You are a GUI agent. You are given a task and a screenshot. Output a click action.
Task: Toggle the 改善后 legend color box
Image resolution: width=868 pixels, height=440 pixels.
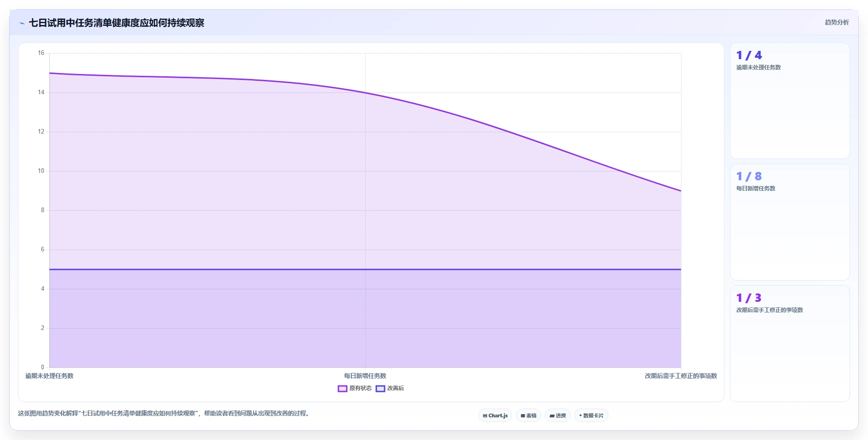(x=380, y=388)
